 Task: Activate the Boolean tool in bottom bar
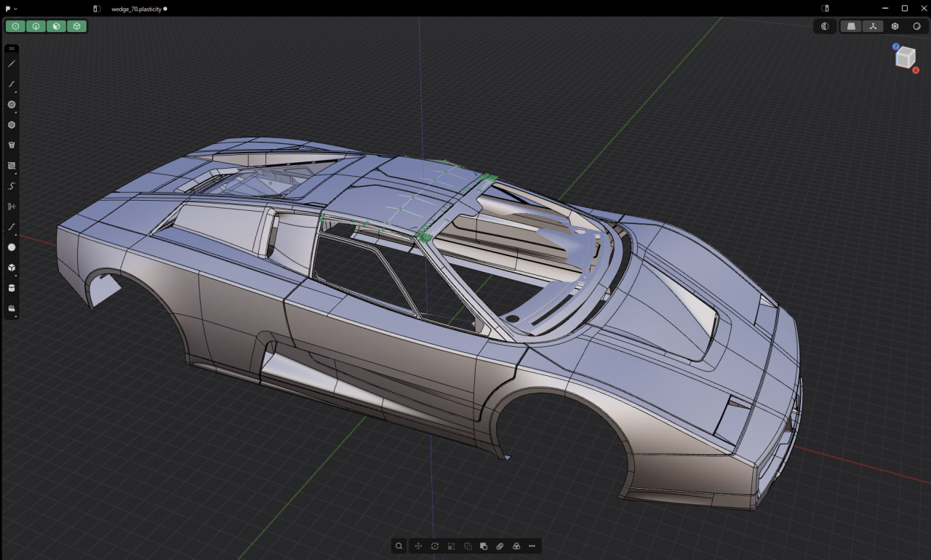[x=484, y=546]
